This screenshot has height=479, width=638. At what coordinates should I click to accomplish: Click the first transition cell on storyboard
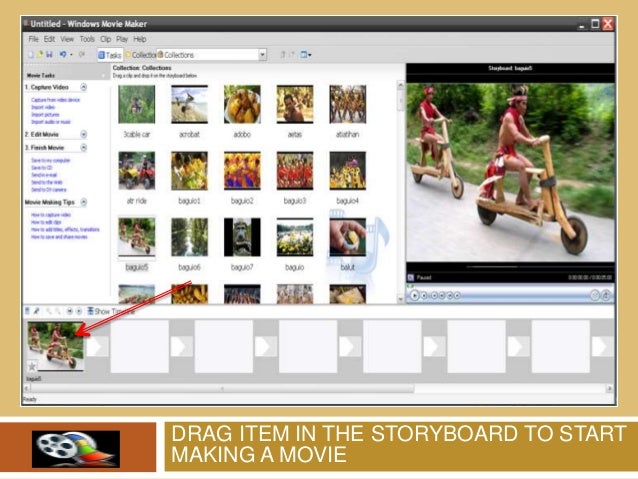tap(98, 346)
